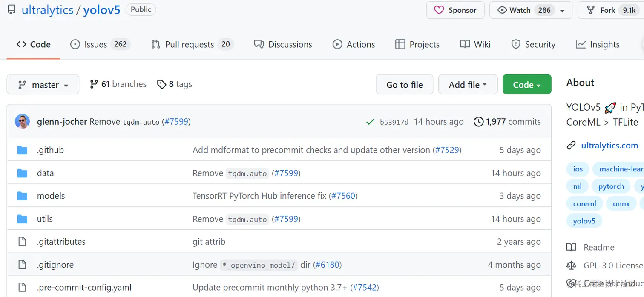Viewport: 644px width, 297px height.
Task: Open the Projects tab
Action: click(417, 44)
